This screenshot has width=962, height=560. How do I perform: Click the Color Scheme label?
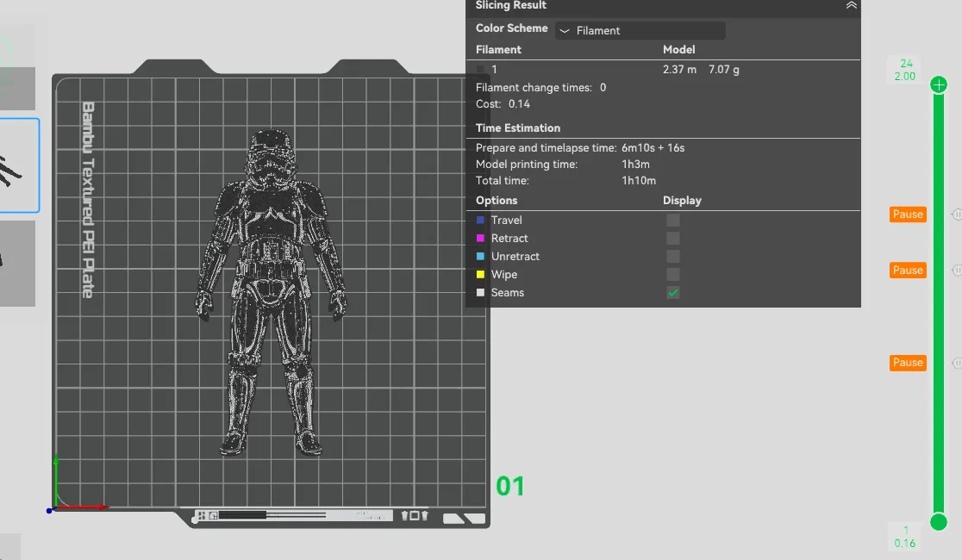512,28
